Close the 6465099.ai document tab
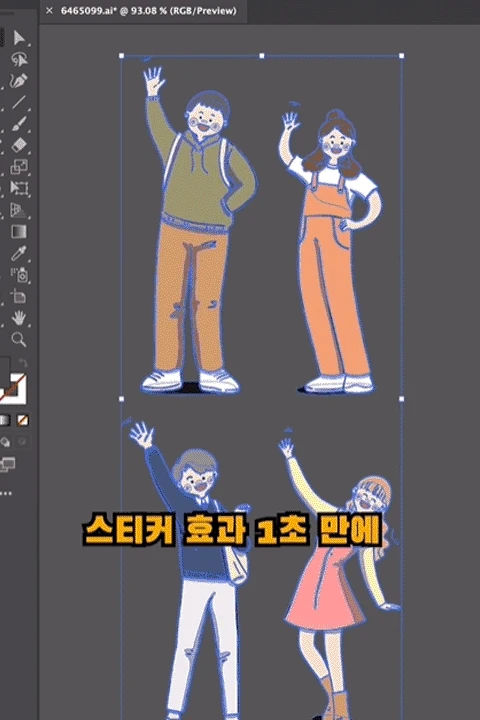Screen dimensions: 480x720 click(49, 11)
